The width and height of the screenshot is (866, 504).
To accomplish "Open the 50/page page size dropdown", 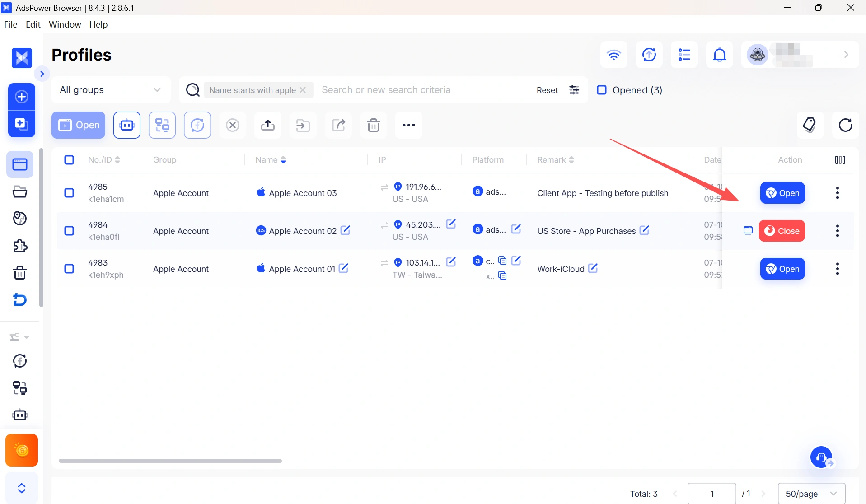I will [811, 494].
